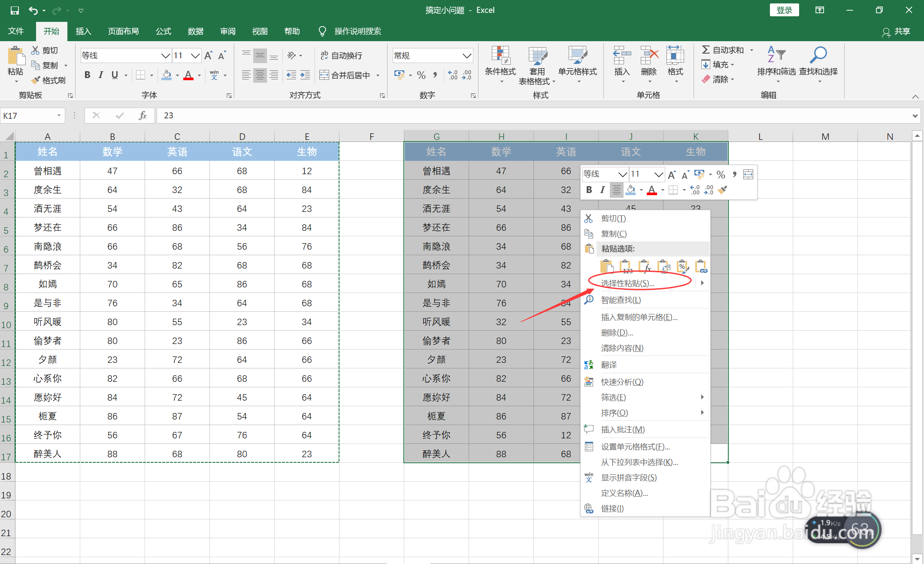Open the font size dropdown in ribbon
Screen dimensions: 924x564
195,55
